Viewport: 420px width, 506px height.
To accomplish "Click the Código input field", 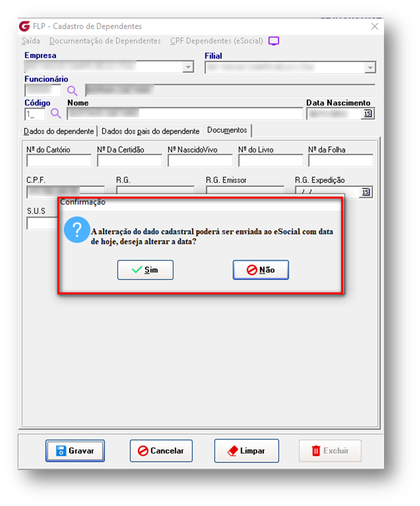I will (35, 114).
